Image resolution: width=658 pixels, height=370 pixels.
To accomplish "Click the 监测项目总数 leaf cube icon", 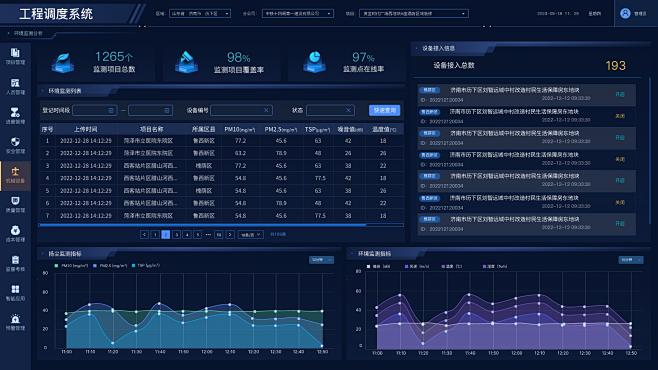I will (x=63, y=63).
